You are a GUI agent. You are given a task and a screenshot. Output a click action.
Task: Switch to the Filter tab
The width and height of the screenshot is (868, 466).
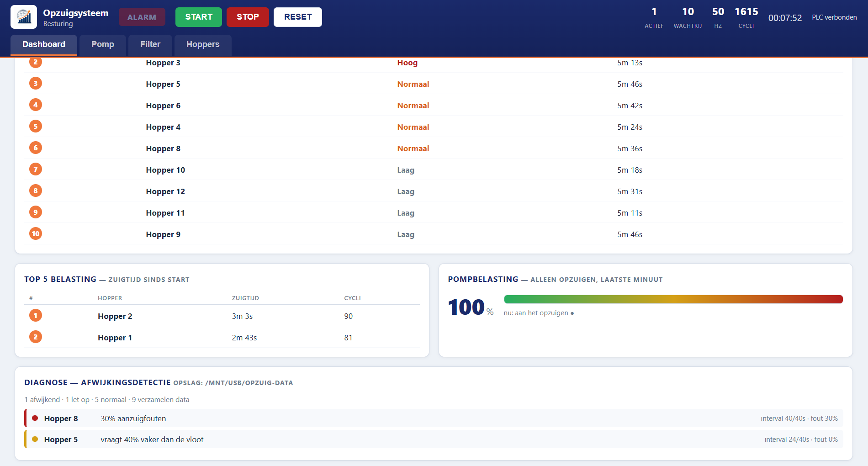point(150,45)
